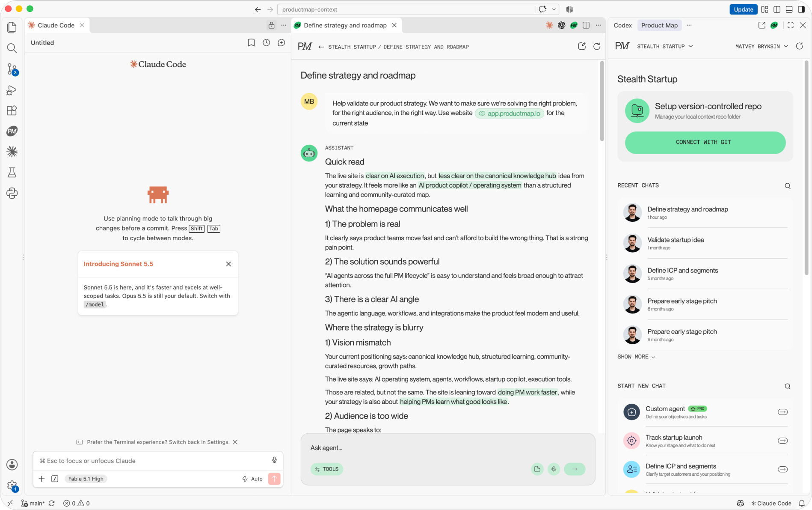Open the Fable 5.1 High model selector

coord(86,479)
